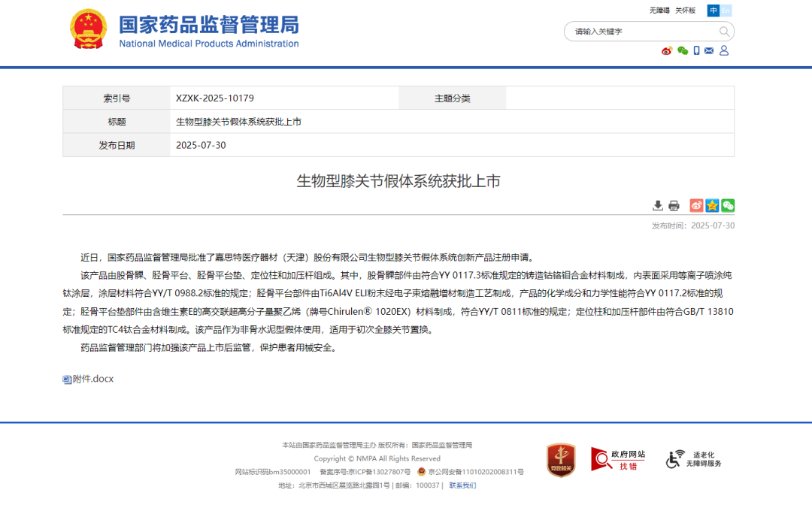Switch the site language to En

726,11
